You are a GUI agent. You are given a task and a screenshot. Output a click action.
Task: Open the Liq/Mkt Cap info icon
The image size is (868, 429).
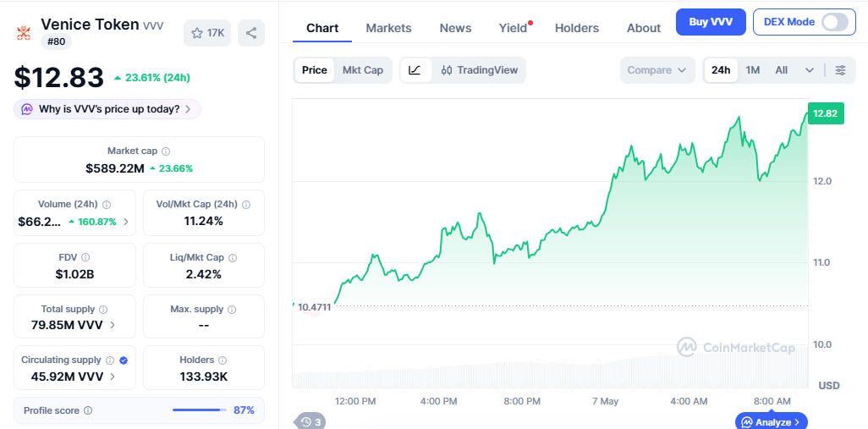tap(233, 257)
